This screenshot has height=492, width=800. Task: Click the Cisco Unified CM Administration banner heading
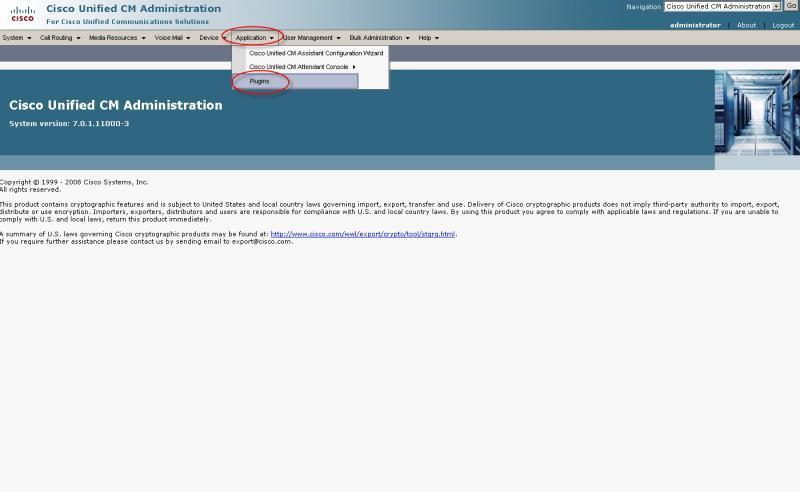[116, 105]
